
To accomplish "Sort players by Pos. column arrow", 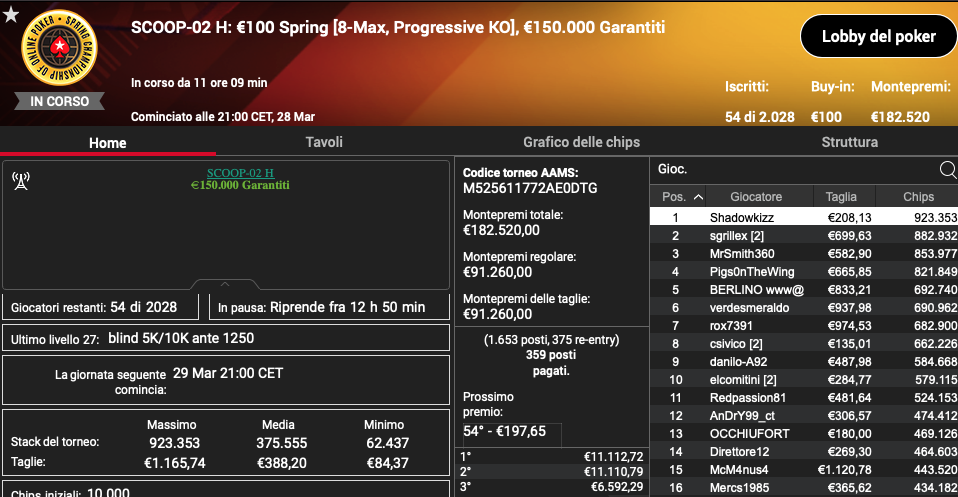I will [x=698, y=197].
